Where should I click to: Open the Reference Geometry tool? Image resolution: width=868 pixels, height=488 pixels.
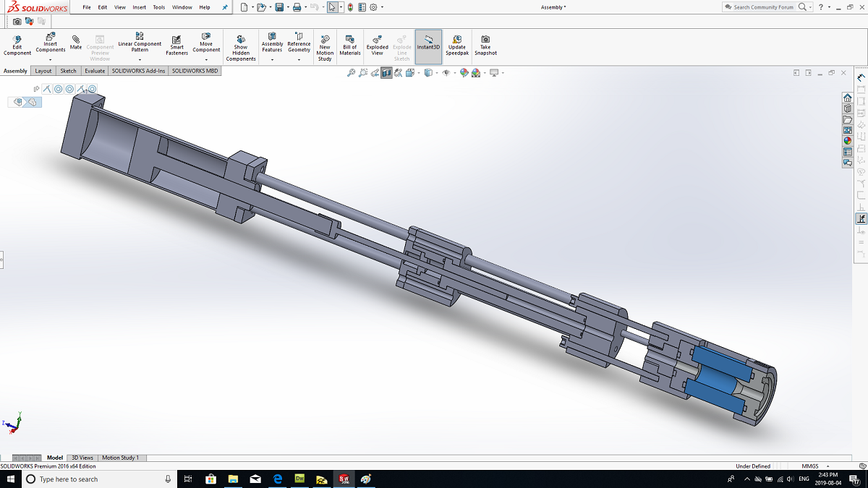click(x=299, y=43)
